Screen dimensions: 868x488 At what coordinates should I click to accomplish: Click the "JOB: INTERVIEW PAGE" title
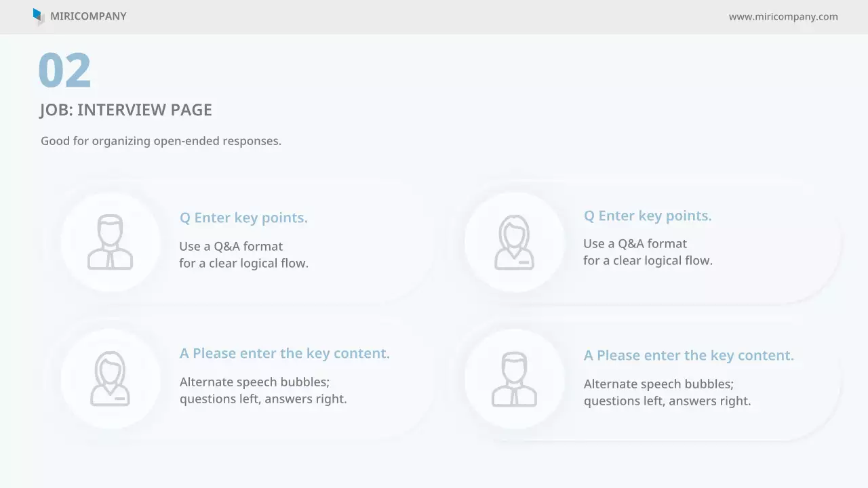click(126, 110)
